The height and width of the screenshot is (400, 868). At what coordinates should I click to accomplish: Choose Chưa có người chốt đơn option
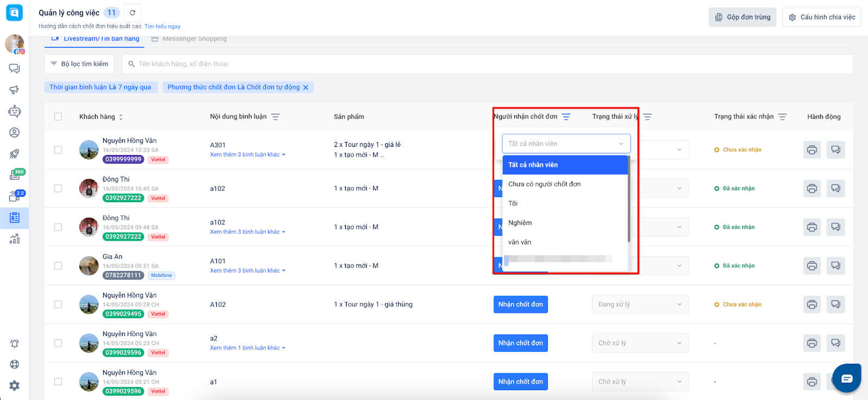(x=544, y=184)
